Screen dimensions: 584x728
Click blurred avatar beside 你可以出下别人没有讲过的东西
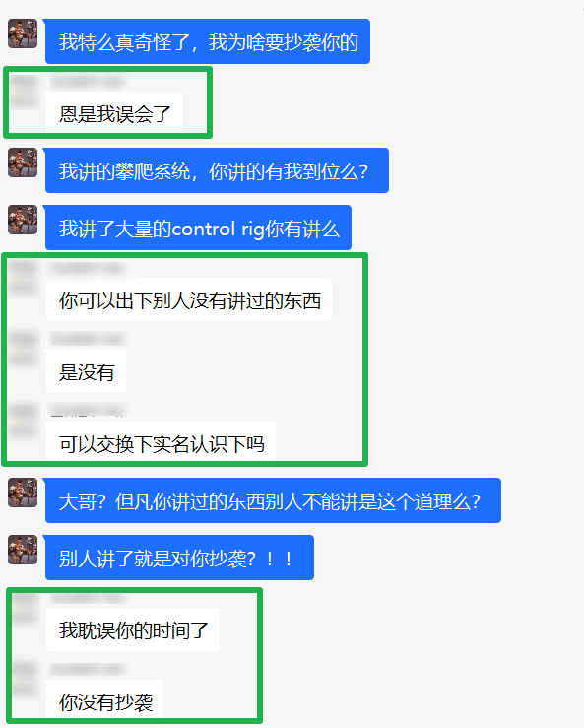click(24, 277)
